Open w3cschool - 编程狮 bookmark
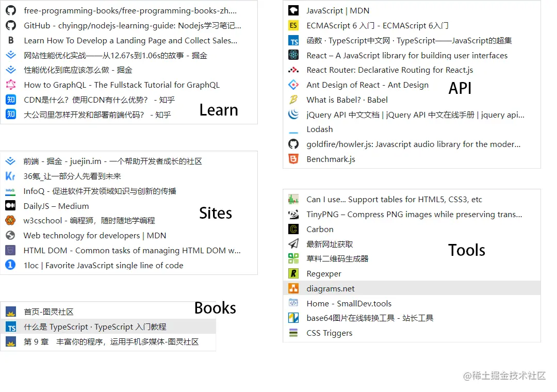 pos(89,220)
